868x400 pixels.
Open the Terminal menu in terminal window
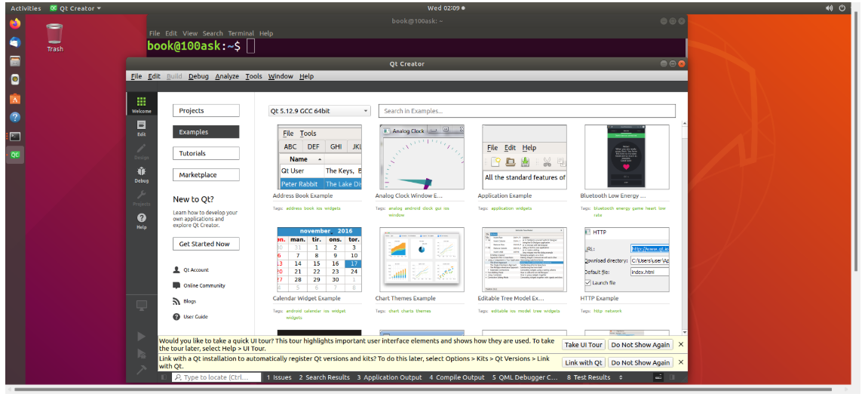241,33
